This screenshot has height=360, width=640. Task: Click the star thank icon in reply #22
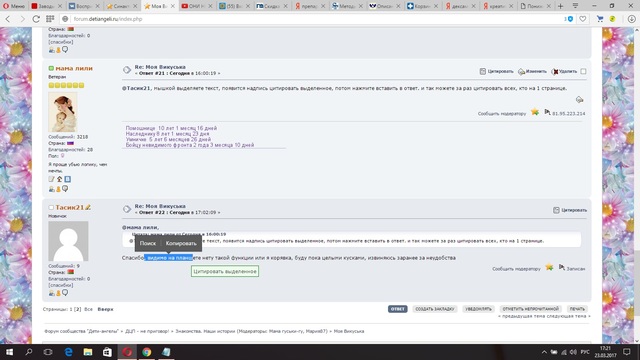tap(549, 267)
